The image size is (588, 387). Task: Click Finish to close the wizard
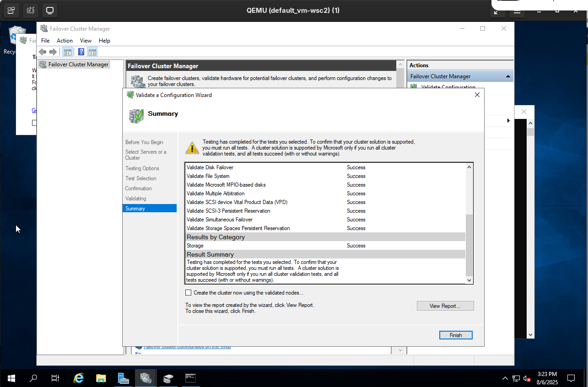pyautogui.click(x=456, y=335)
